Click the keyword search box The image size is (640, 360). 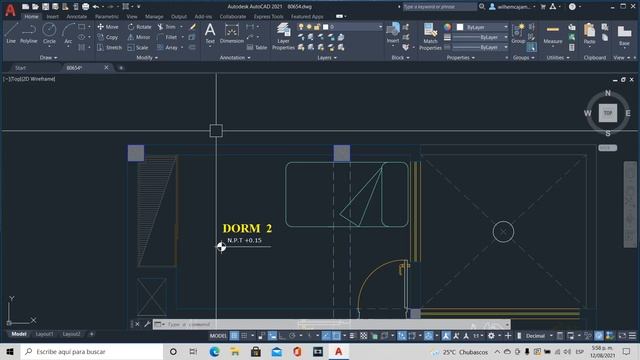coord(439,7)
